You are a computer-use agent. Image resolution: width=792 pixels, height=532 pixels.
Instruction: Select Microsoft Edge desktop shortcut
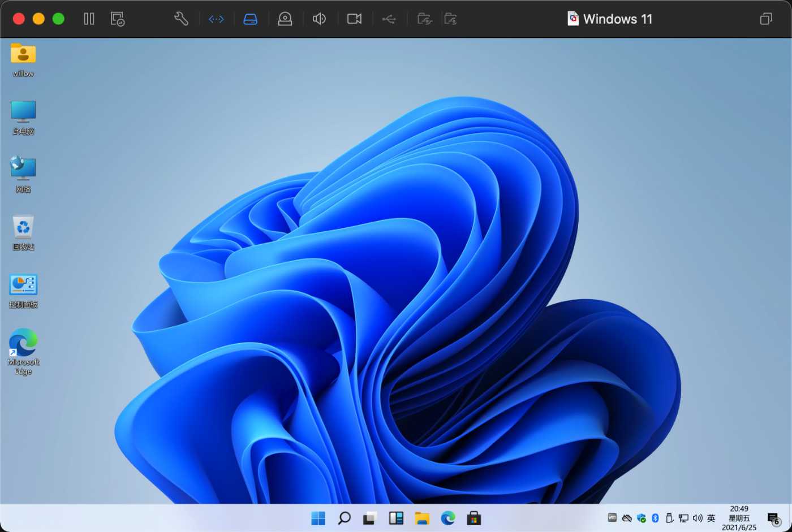pyautogui.click(x=23, y=352)
